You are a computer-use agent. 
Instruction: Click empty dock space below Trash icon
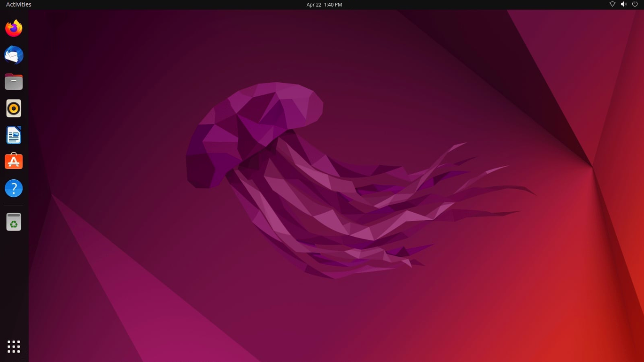(14, 282)
